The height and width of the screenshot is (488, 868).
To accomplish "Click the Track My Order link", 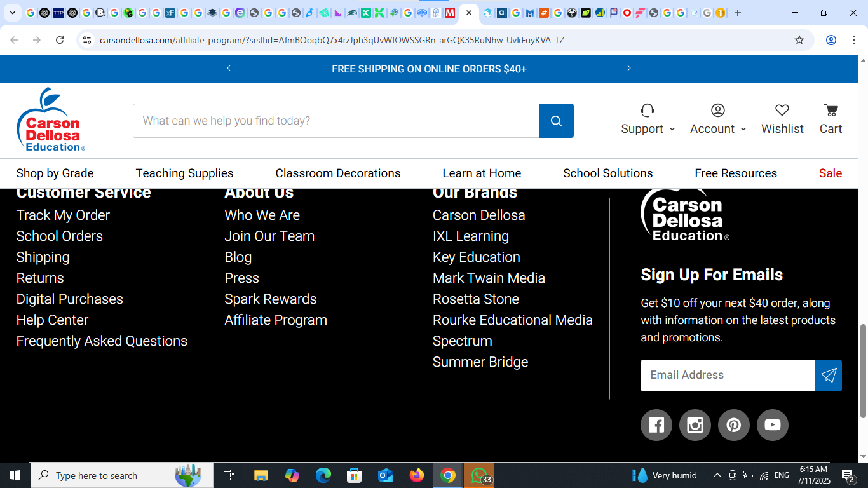I will [x=63, y=215].
